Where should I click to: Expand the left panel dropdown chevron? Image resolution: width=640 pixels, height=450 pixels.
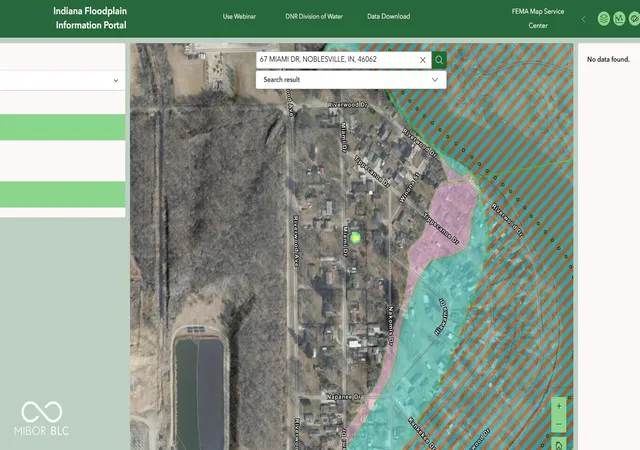[116, 80]
